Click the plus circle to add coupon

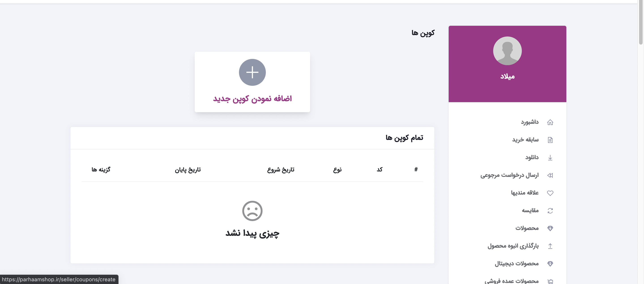[252, 72]
